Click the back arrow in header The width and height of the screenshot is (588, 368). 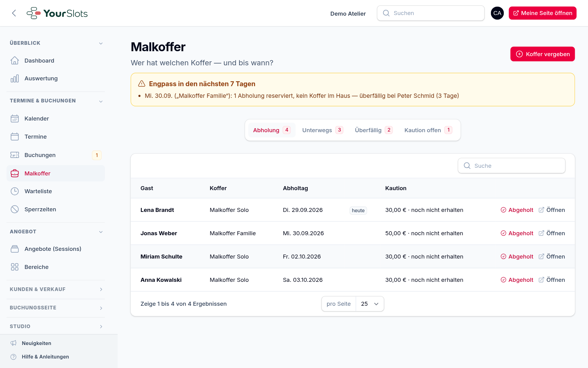[x=14, y=13]
